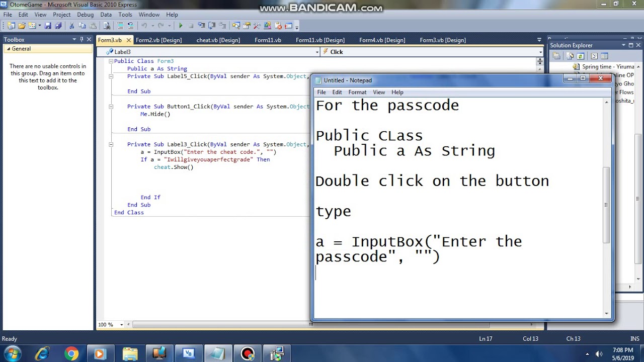The height and width of the screenshot is (362, 644).
Task: Collapse the Label3_Click sub outline
Action: pyautogui.click(x=111, y=144)
